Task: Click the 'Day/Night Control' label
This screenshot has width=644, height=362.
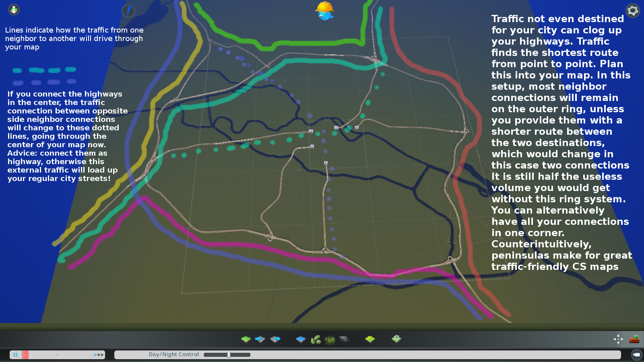Action: [174, 354]
